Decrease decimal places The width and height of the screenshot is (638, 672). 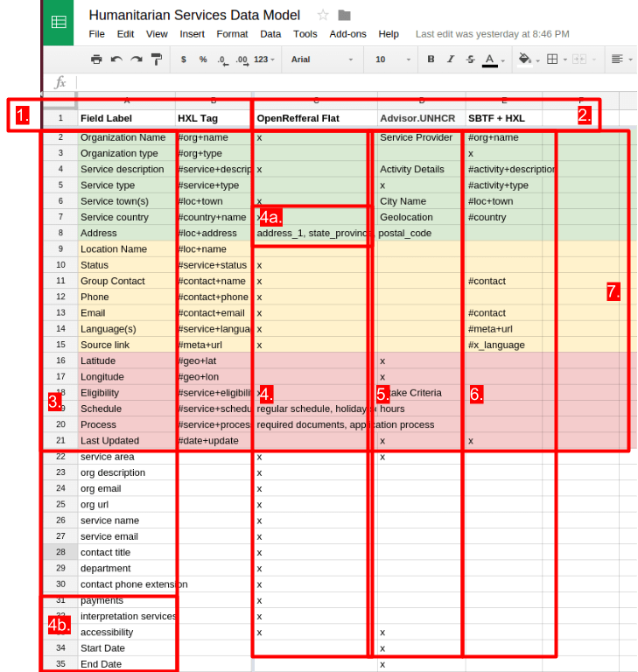[x=222, y=60]
